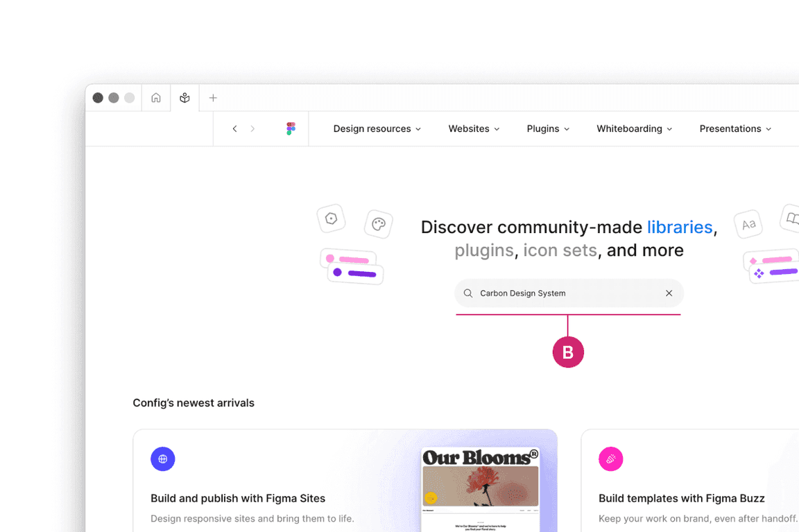Image resolution: width=799 pixels, height=532 pixels.
Task: Click the search magnifier icon
Action: [x=468, y=293]
